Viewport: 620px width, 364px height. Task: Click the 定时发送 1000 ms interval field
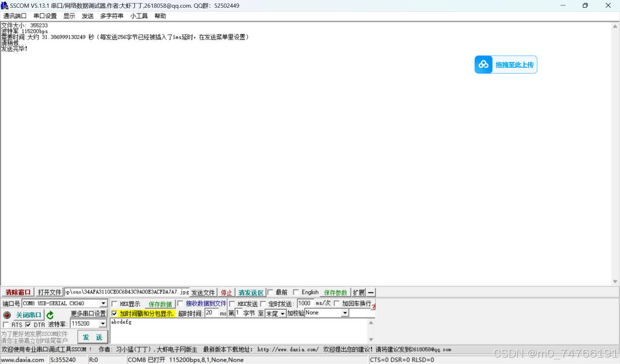pos(305,303)
